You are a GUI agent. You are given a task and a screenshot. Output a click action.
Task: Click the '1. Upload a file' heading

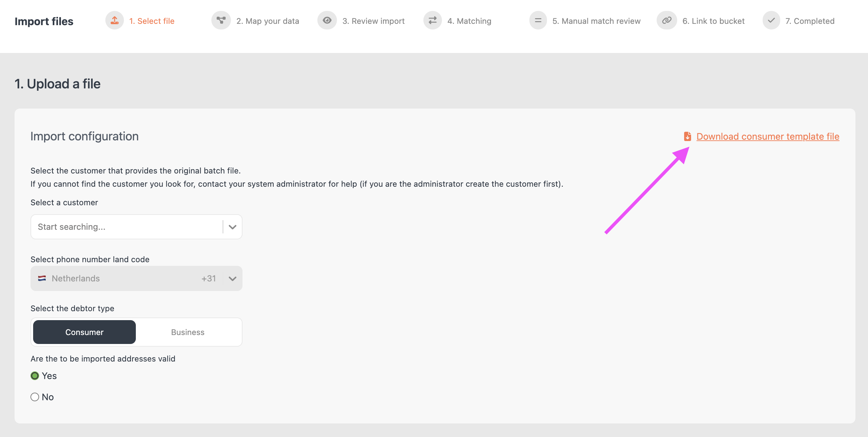point(57,84)
